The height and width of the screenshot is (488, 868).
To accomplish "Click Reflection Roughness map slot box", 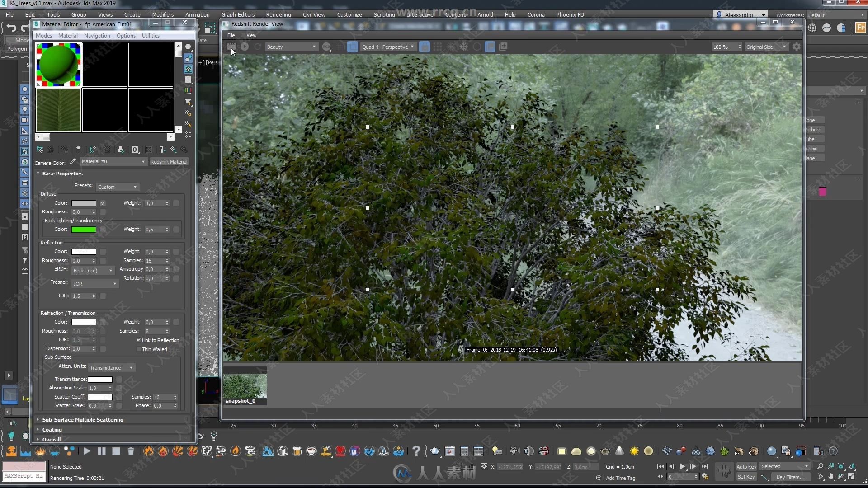I will [x=103, y=261].
